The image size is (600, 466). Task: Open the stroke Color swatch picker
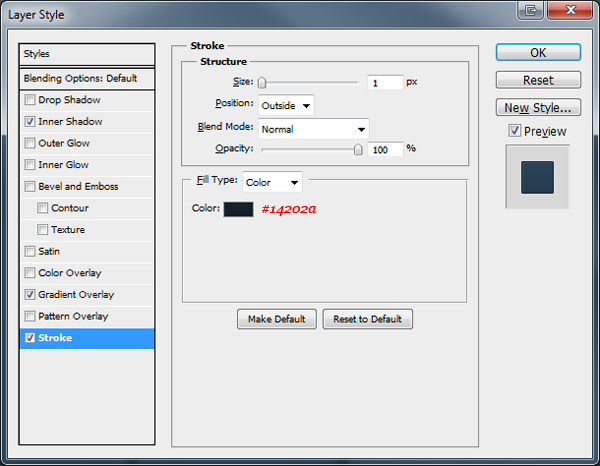(x=238, y=209)
